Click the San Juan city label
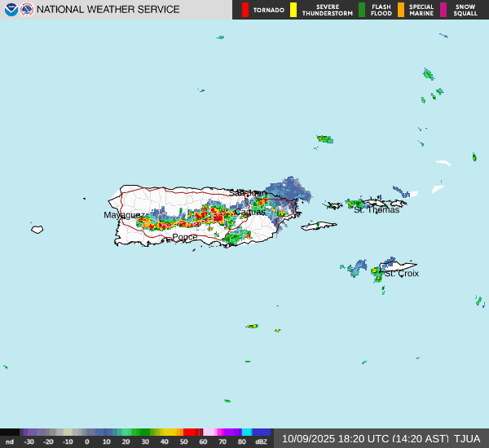This screenshot has height=448, width=489. pos(247,193)
